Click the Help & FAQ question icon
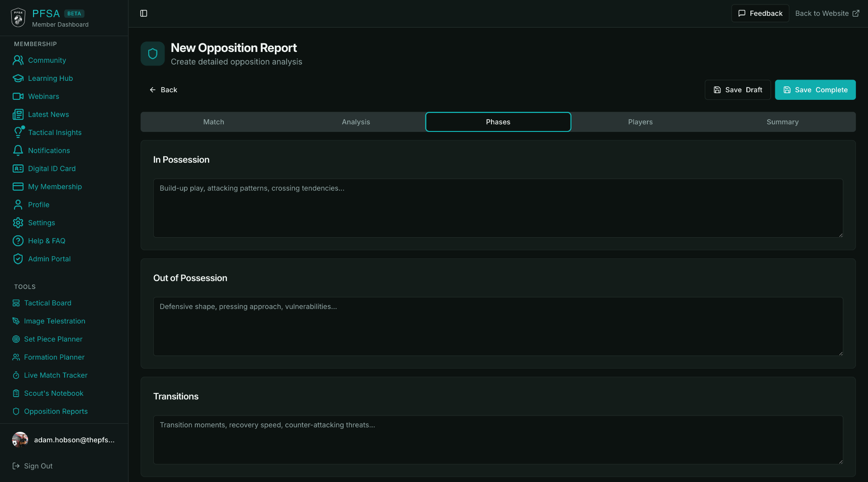868x482 pixels. pos(18,241)
